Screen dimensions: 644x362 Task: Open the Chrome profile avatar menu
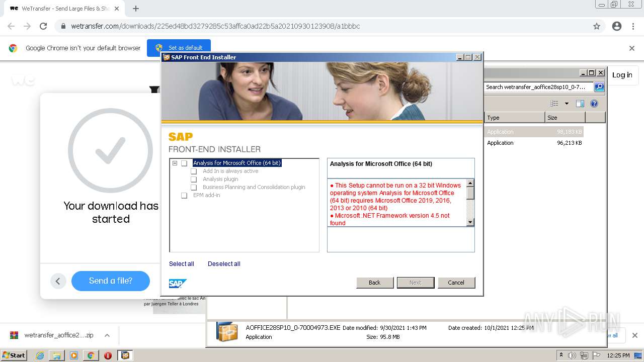[x=617, y=26]
